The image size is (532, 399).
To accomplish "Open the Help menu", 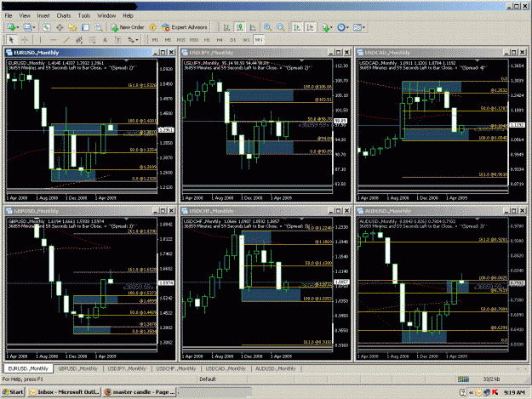I will tap(128, 15).
